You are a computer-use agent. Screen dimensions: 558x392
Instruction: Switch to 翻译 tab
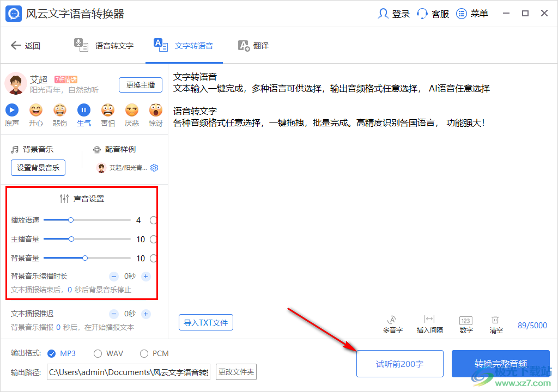[x=253, y=46]
